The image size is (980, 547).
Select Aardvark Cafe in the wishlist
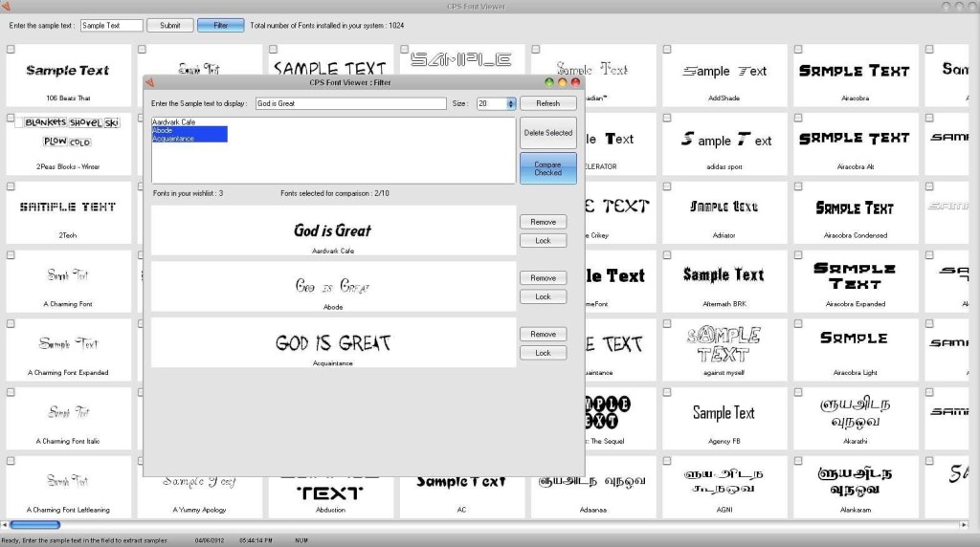click(173, 122)
